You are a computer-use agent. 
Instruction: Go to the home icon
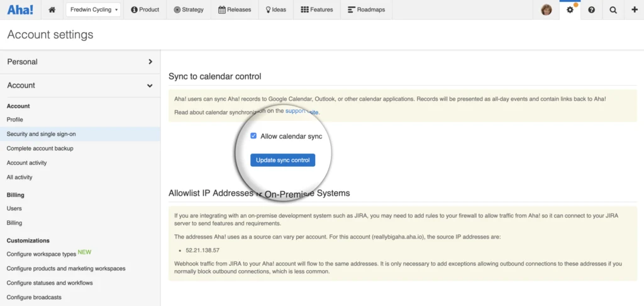52,9
